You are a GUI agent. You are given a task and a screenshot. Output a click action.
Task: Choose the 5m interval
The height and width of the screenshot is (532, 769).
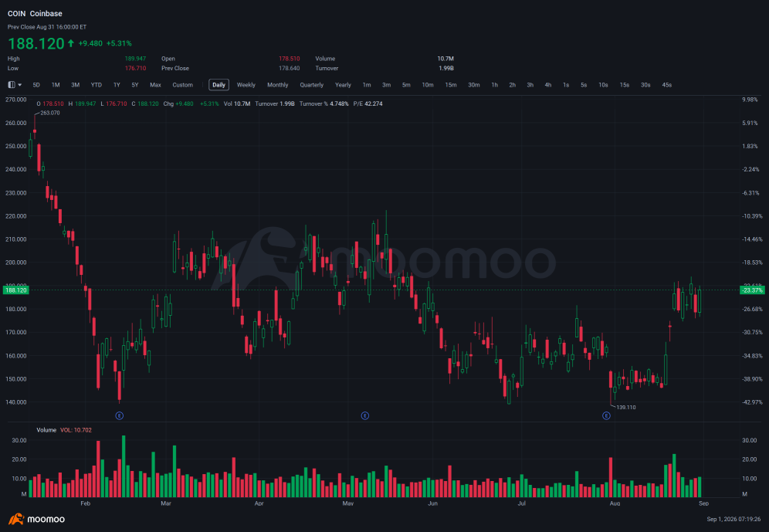point(407,85)
